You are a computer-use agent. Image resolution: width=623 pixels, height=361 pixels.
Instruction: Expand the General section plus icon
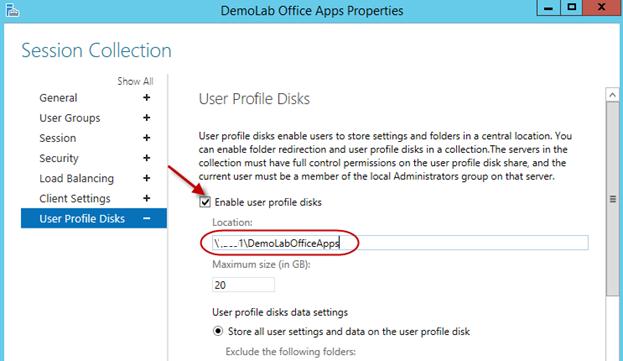147,98
